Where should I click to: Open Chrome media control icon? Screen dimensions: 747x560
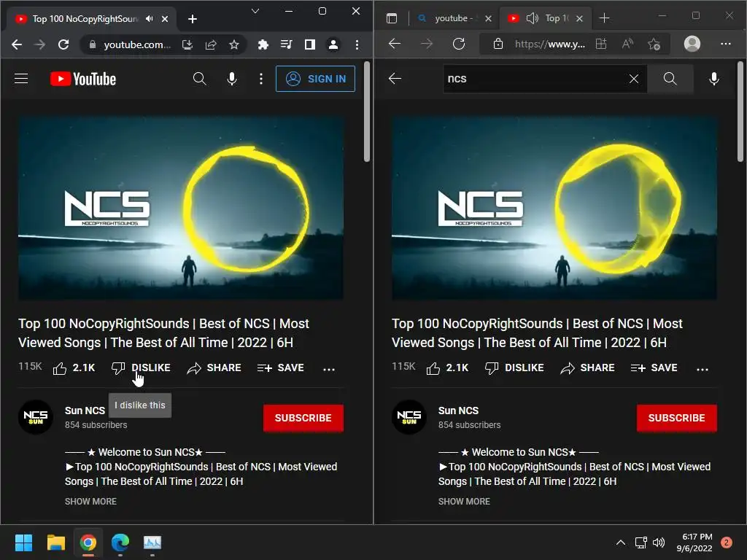pos(286,44)
